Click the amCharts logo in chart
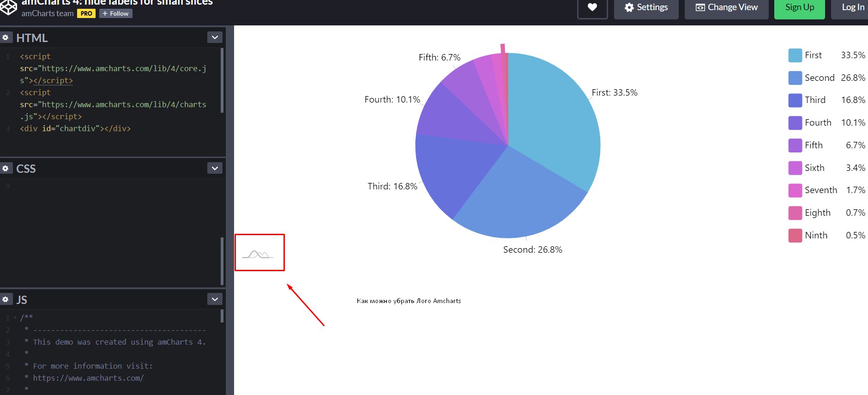The width and height of the screenshot is (868, 395). (x=258, y=254)
